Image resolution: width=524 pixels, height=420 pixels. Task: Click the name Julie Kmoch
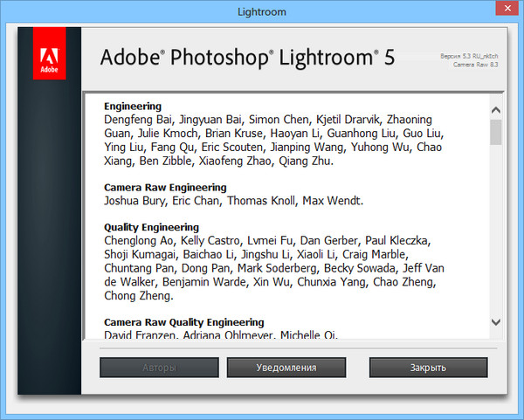pyautogui.click(x=168, y=134)
